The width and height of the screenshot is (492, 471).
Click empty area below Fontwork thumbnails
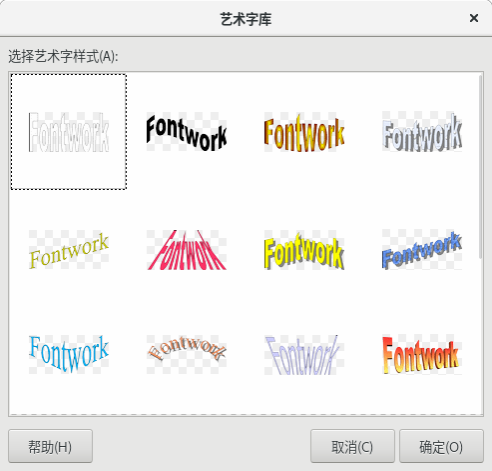click(246, 397)
